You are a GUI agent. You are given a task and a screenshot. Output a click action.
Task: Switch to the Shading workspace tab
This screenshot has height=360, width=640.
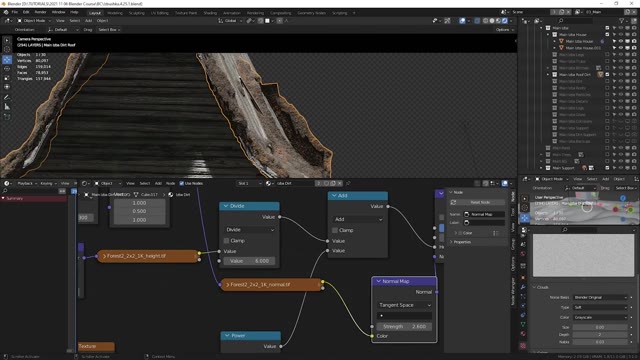tap(210, 13)
